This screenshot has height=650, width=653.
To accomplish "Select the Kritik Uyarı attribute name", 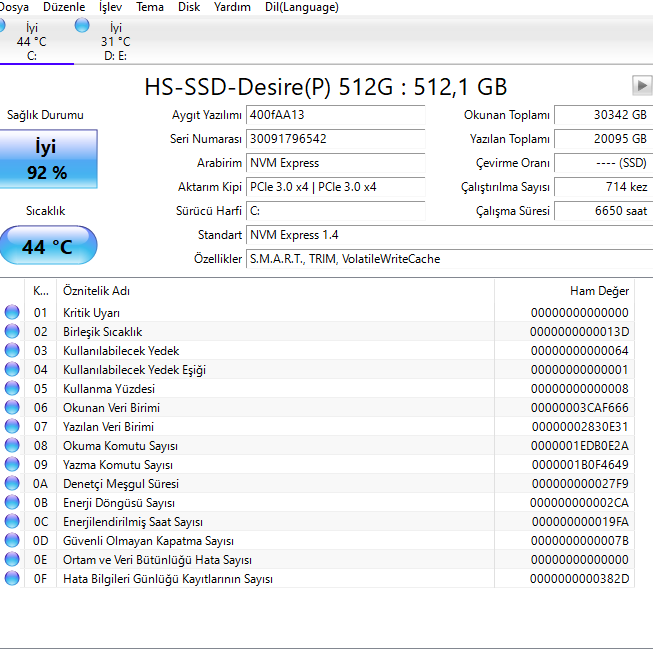I will [x=91, y=313].
